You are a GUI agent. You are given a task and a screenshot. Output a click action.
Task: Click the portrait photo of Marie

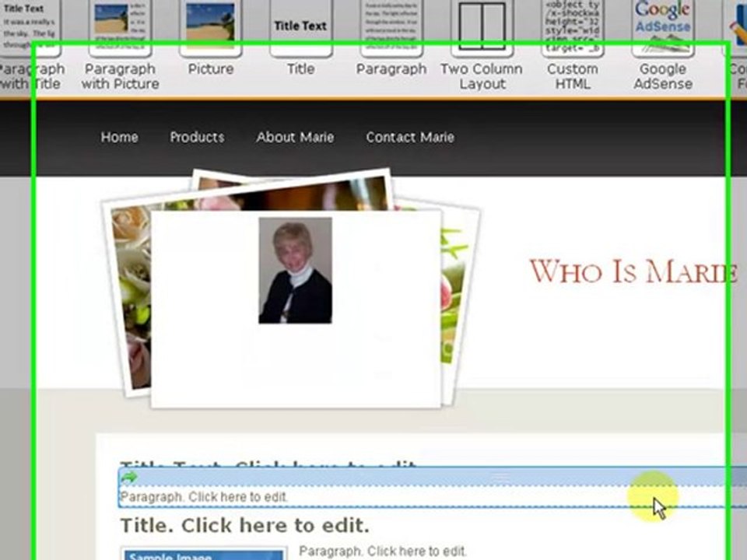pos(296,271)
